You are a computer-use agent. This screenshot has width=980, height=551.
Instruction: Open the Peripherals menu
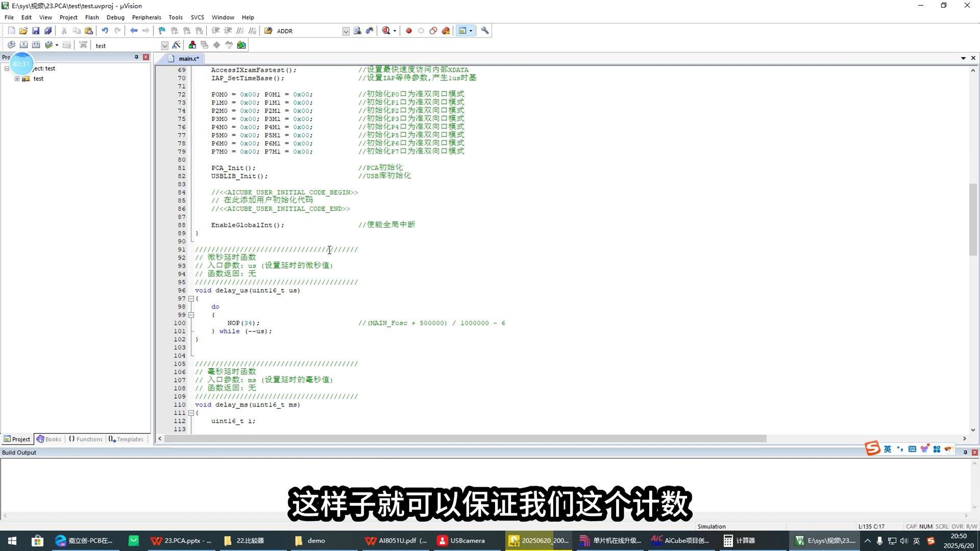146,17
